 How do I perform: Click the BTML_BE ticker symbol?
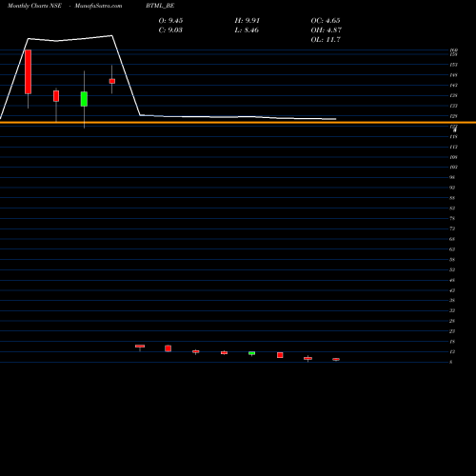[160, 6]
